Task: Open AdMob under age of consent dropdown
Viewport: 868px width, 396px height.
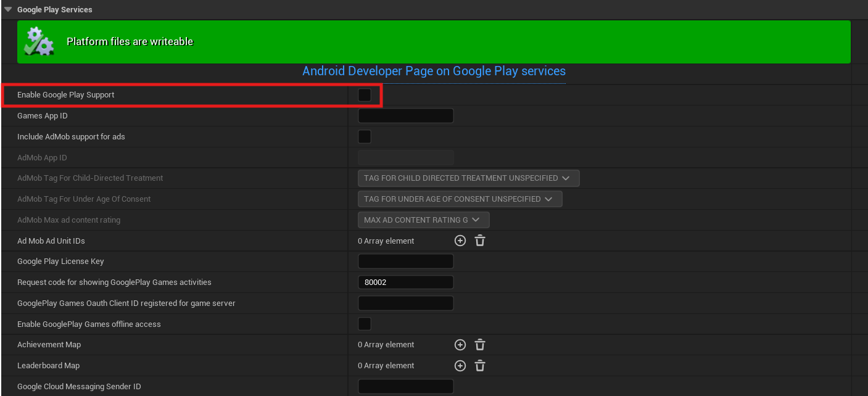Action: (x=460, y=199)
